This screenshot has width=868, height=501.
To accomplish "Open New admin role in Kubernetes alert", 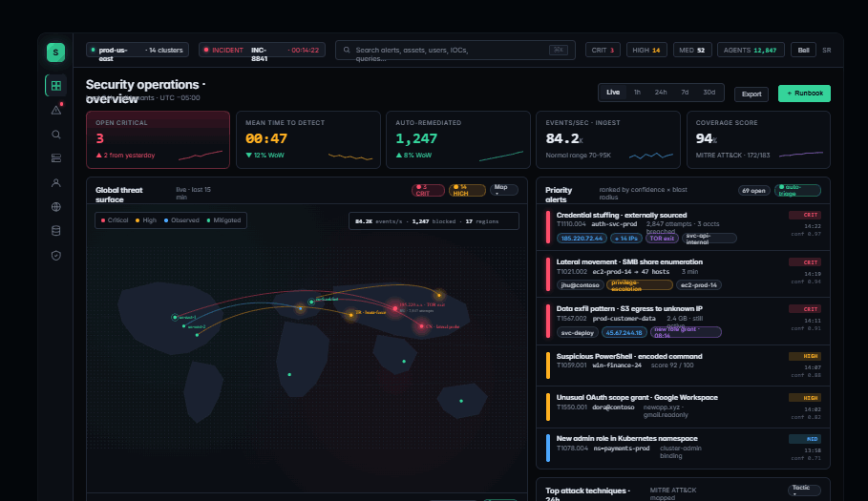I will pyautogui.click(x=683, y=449).
